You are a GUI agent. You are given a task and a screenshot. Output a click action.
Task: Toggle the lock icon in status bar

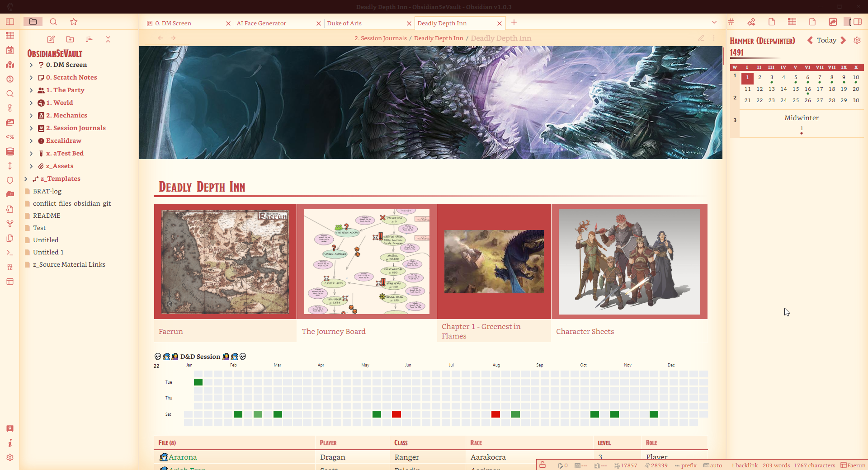[x=542, y=465]
